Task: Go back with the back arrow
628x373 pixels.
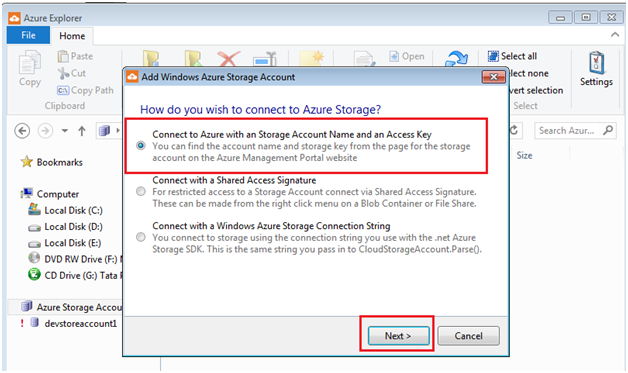Action: (22, 131)
